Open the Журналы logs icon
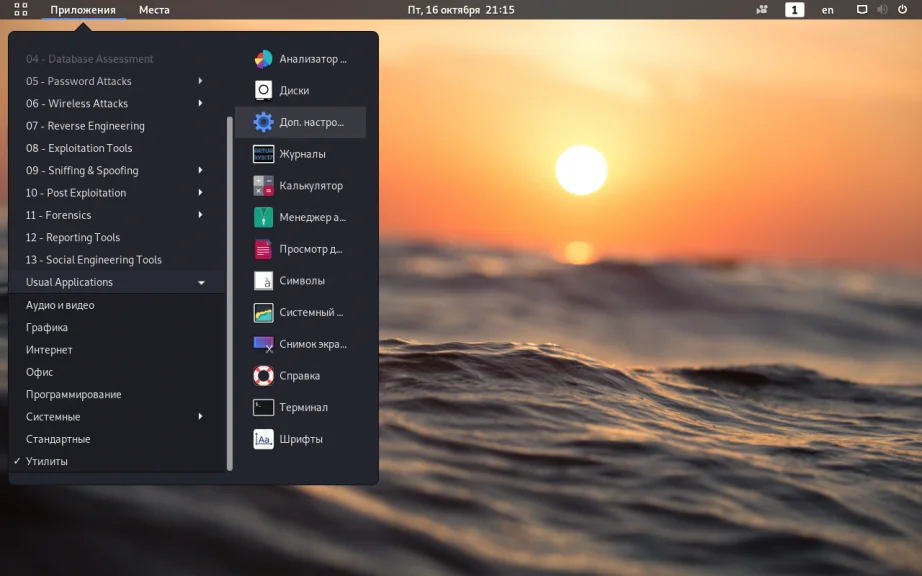This screenshot has width=922, height=576. pos(263,154)
